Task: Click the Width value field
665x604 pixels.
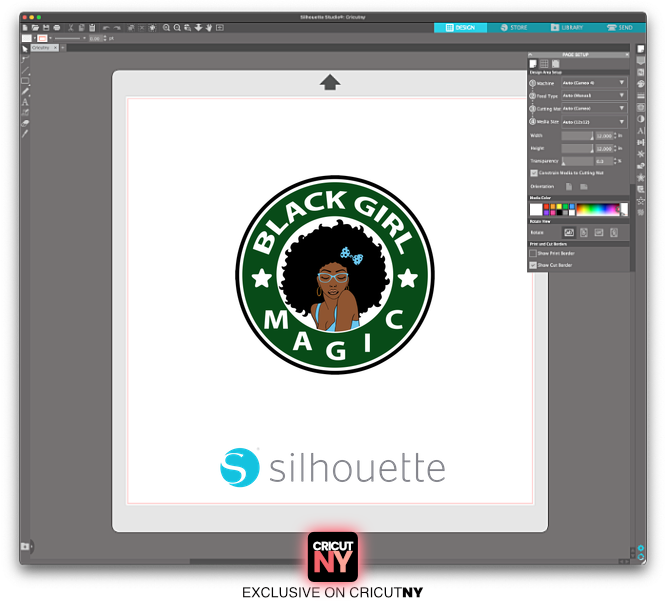Action: click(x=604, y=136)
